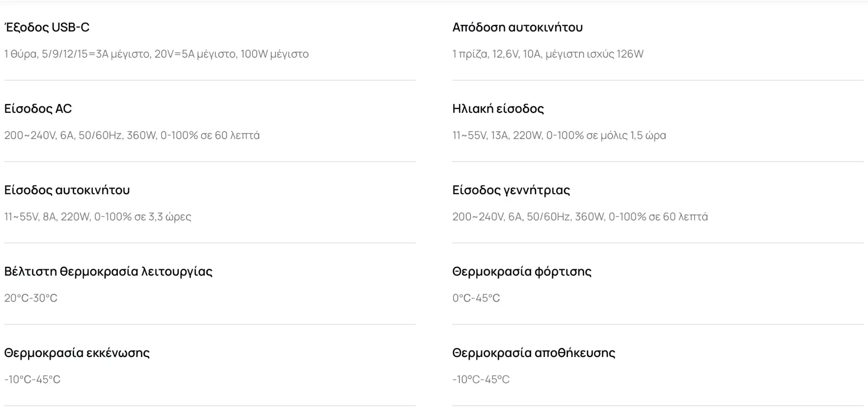Click the 'Θερμοκρασία αποθήκευσης' heading
868x410 pixels.
pos(534,353)
